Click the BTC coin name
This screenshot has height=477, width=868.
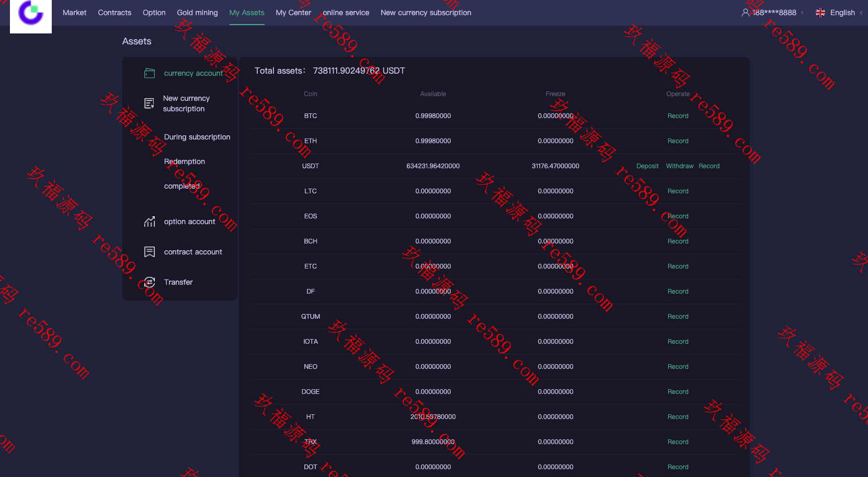311,116
